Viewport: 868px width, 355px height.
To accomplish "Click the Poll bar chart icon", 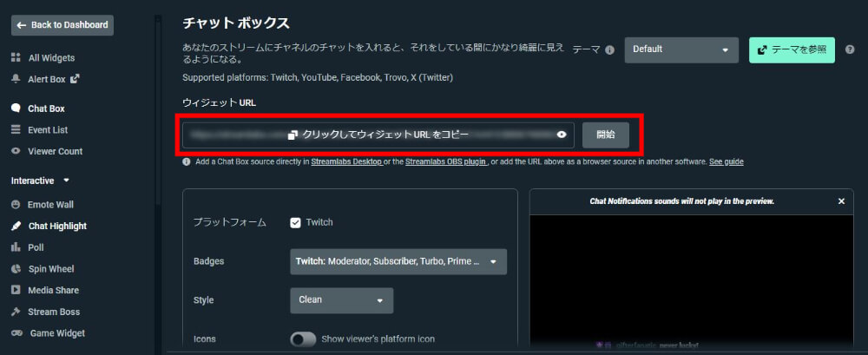I will click(x=16, y=247).
